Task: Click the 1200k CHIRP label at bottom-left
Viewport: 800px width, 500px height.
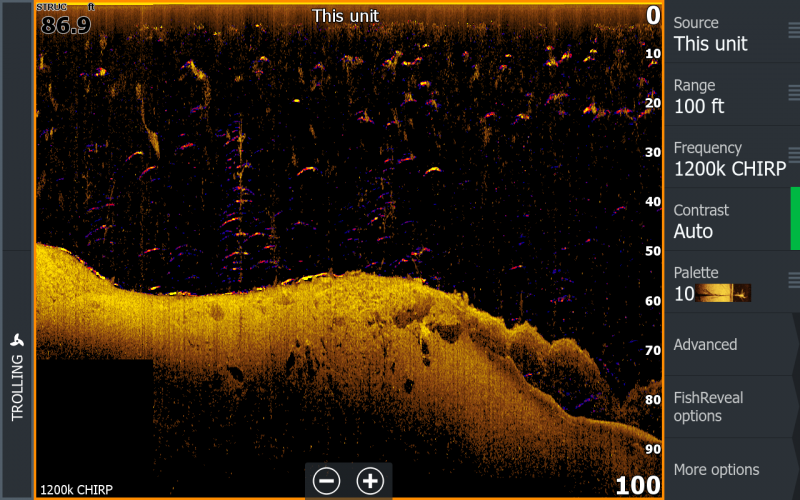Action: point(77,490)
